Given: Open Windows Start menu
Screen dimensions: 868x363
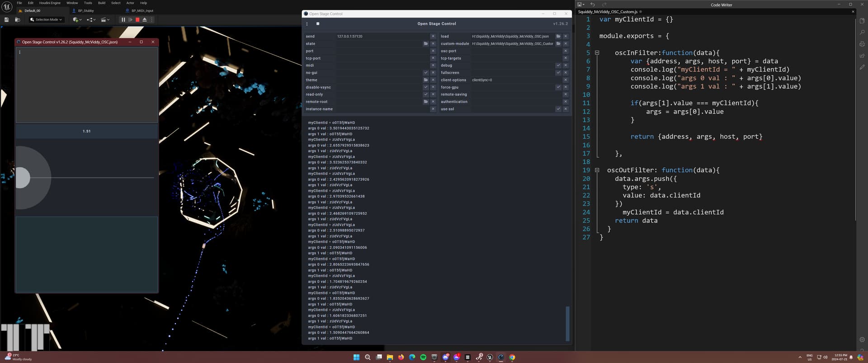Looking at the screenshot, I should (x=356, y=357).
